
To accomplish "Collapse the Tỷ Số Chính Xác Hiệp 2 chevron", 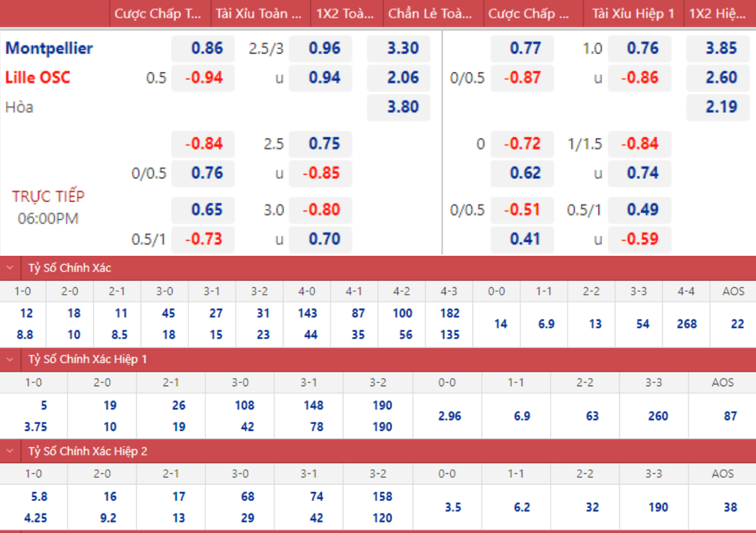I will coord(10,451).
